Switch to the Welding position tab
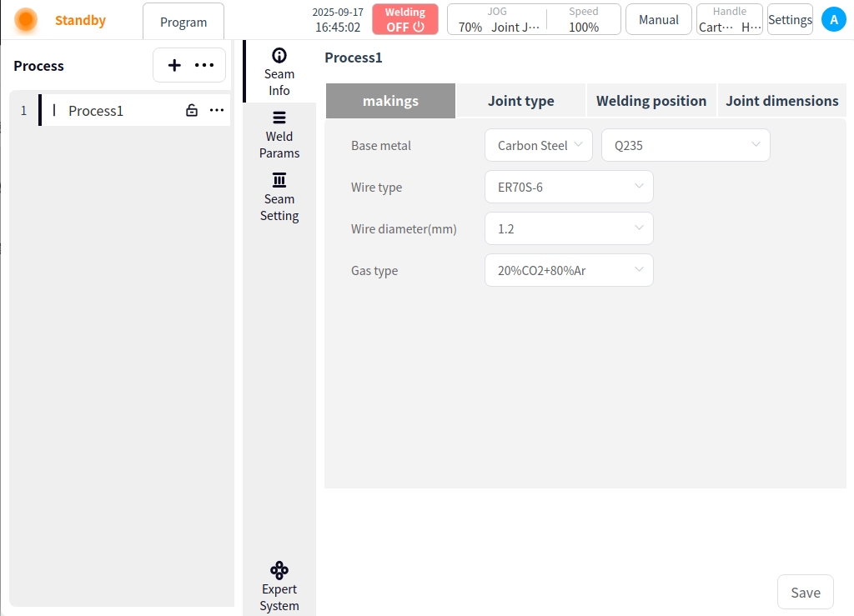This screenshot has width=854, height=616. (x=651, y=101)
